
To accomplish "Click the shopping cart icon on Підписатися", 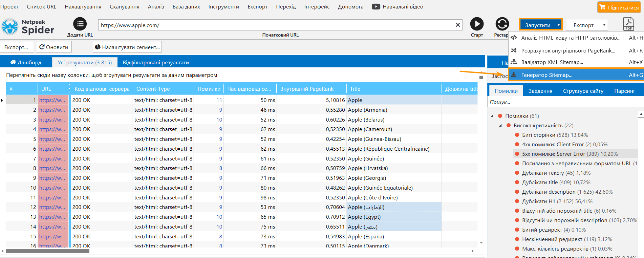I will (602, 7).
